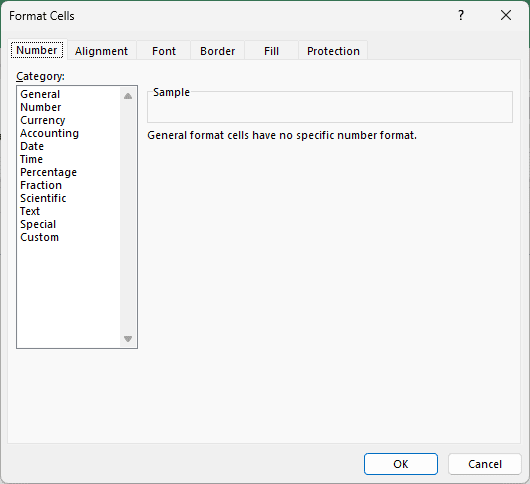The height and width of the screenshot is (484, 530).
Task: Confirm with the OK button
Action: [x=401, y=464]
